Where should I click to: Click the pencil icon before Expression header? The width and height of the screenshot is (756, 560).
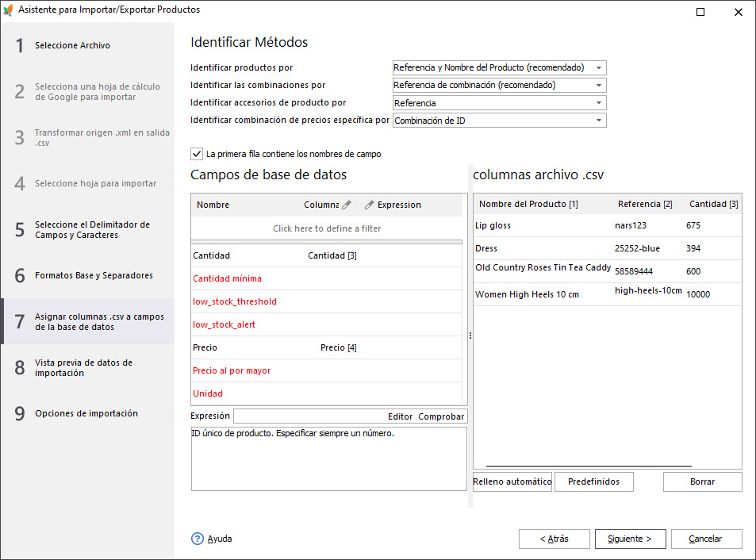[370, 205]
